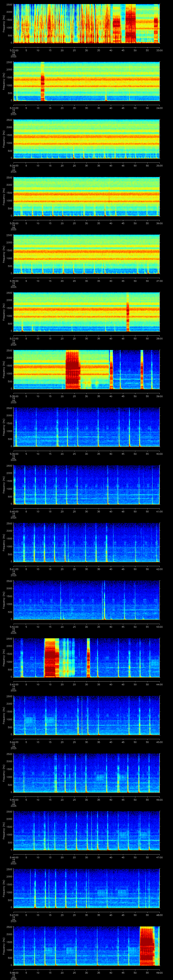Open the 5:47:00 spectrogram panel
The height and width of the screenshot is (980, 173).
click(x=87, y=889)
